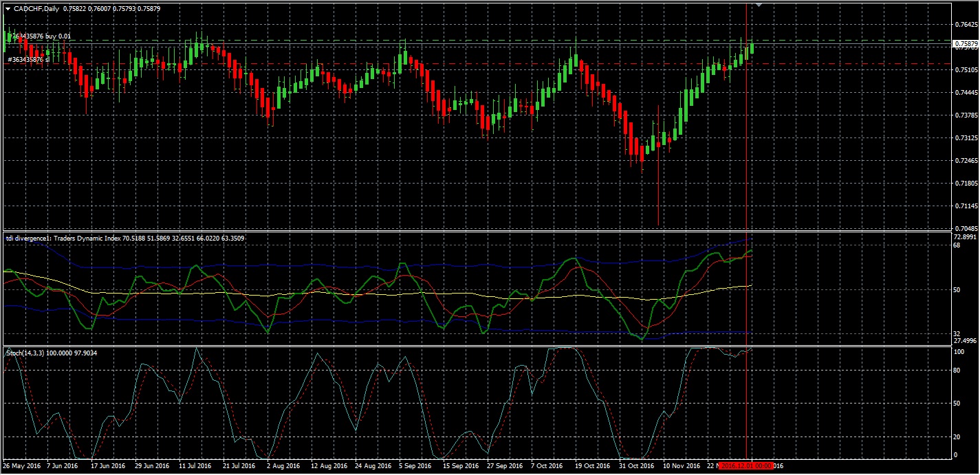Click the highlighted 2016.12.01 00:00 date label

745,466
